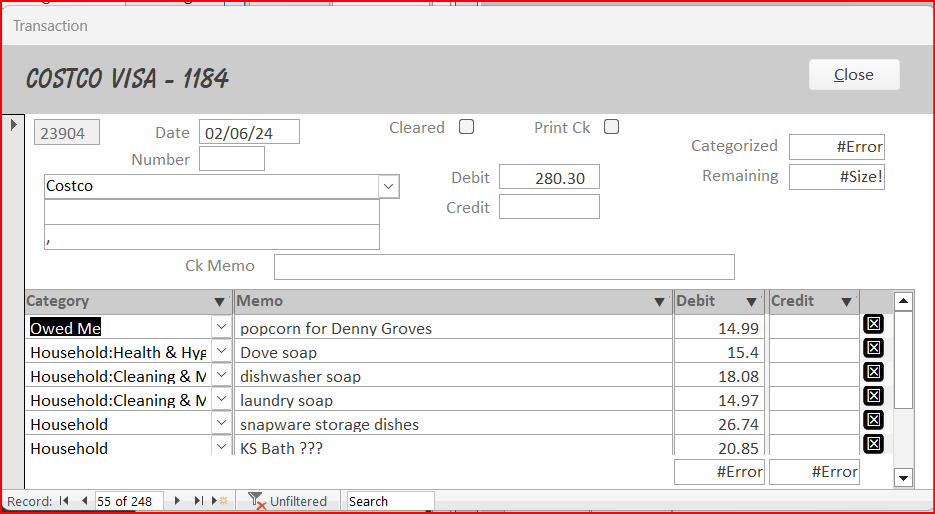Delete the Dove soap split row
The height and width of the screenshot is (514, 935).
(874, 348)
